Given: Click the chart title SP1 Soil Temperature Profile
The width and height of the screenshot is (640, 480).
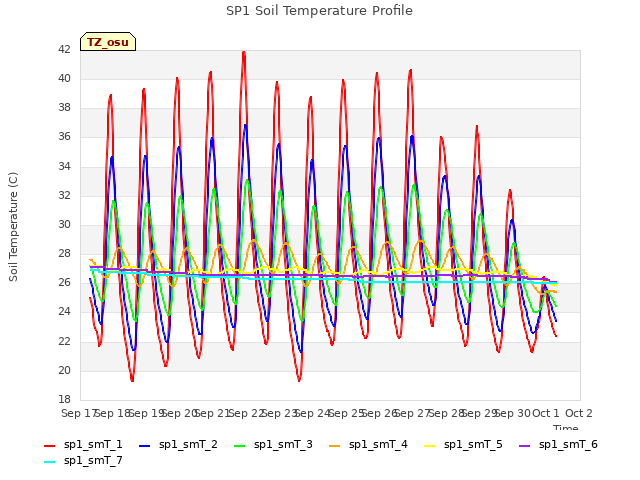Looking at the screenshot, I should [x=320, y=11].
